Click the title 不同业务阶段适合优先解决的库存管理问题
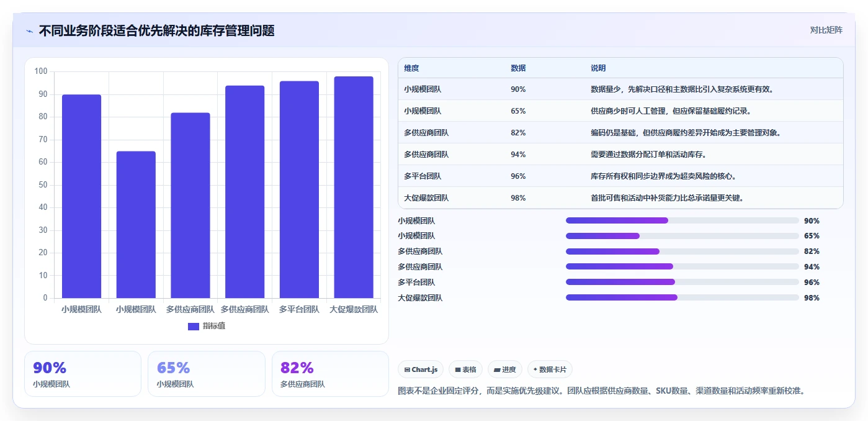868x421 pixels. [156, 30]
